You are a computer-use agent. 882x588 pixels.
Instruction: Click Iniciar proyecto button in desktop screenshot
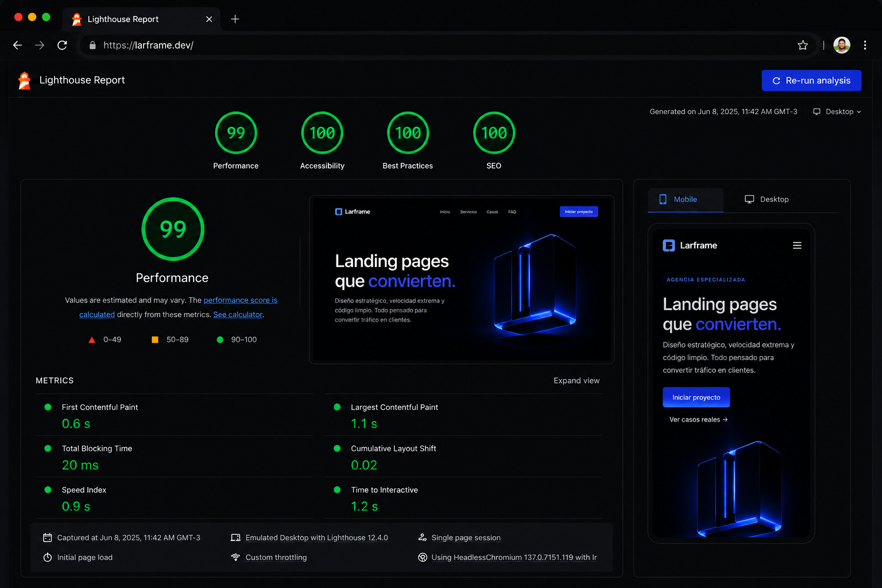(579, 212)
